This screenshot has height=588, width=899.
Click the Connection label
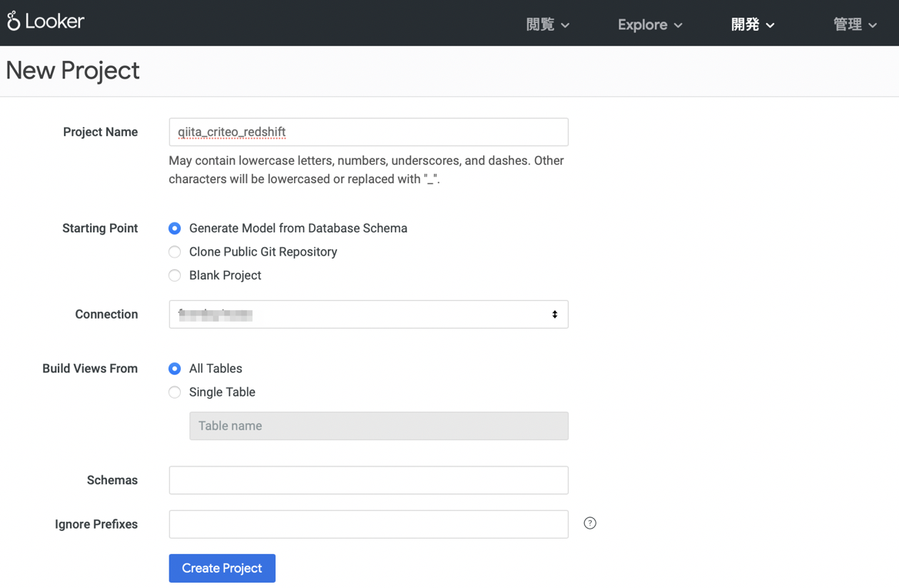(107, 314)
